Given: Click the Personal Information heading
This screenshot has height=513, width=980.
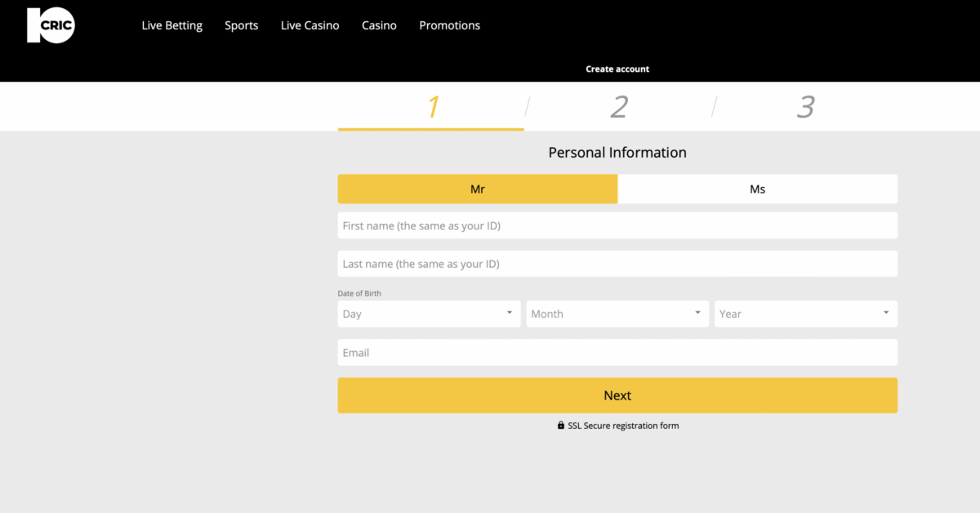Looking at the screenshot, I should pos(617,153).
